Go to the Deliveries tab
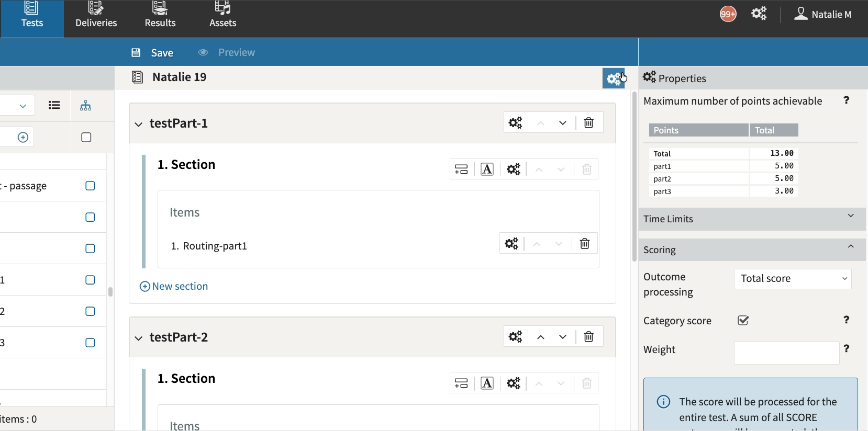This screenshot has width=868, height=431. (96, 19)
